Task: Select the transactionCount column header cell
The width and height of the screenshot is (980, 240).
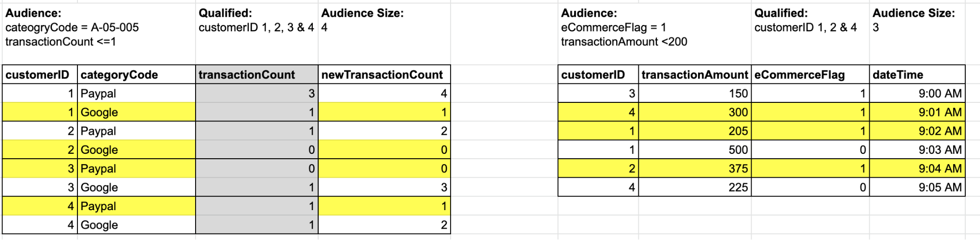Action: pos(256,74)
